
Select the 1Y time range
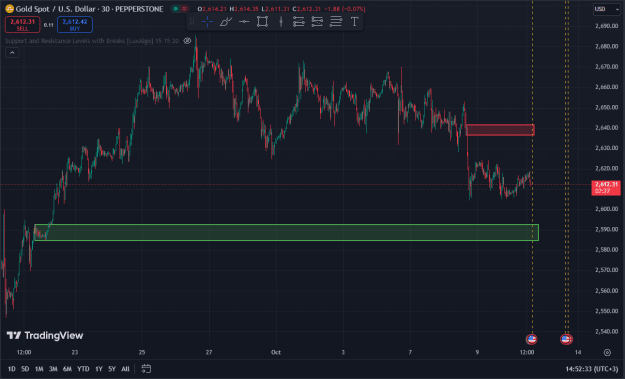(x=99, y=369)
